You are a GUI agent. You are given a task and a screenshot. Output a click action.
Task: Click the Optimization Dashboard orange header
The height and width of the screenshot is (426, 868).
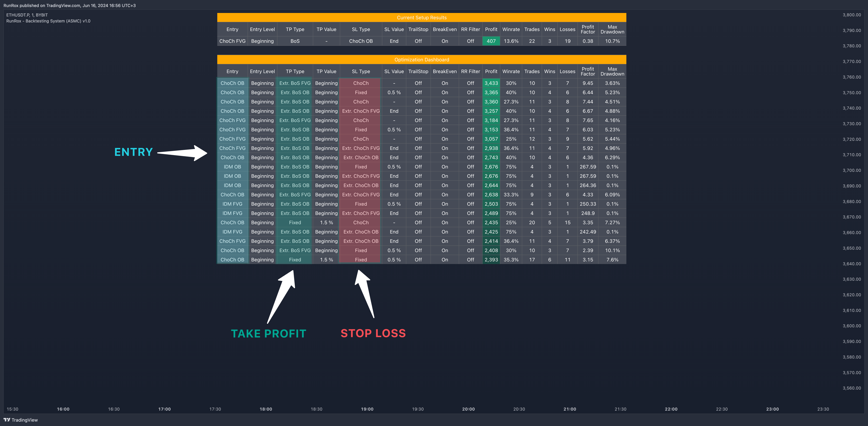[421, 60]
